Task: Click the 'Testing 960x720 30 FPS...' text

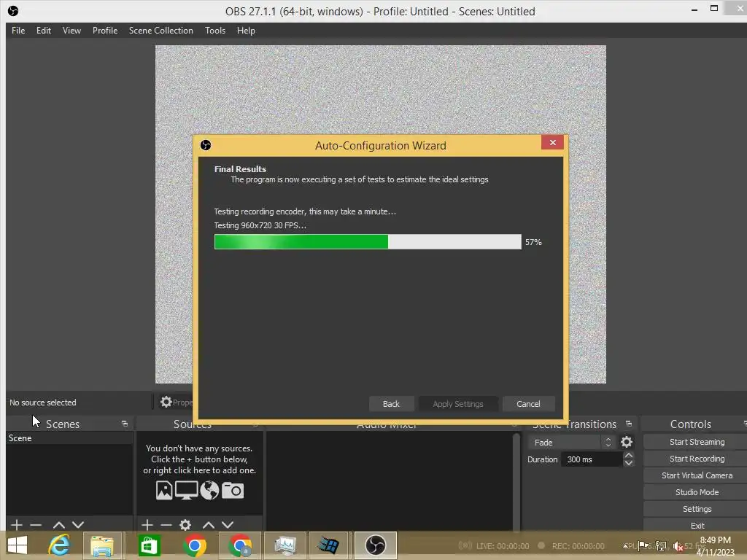Action: 260,225
